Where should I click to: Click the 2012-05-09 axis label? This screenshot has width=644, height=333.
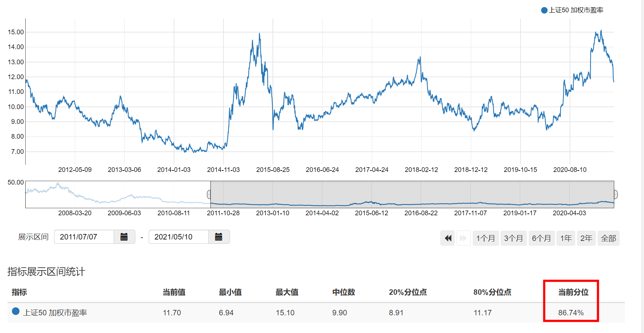(x=75, y=170)
